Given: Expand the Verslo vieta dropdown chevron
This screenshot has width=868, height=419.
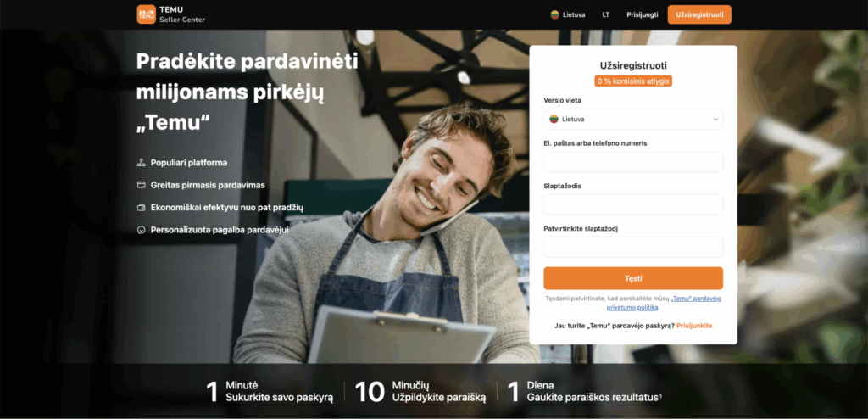Looking at the screenshot, I should click(x=715, y=119).
